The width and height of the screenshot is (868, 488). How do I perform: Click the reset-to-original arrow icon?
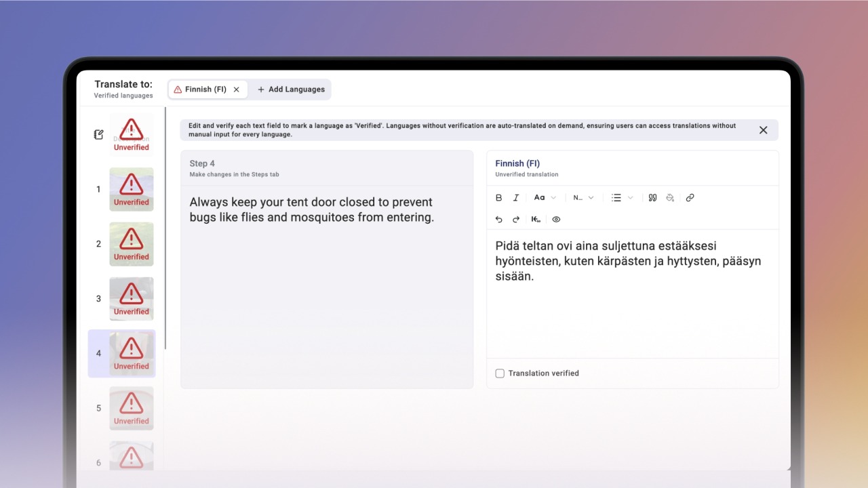(x=536, y=220)
